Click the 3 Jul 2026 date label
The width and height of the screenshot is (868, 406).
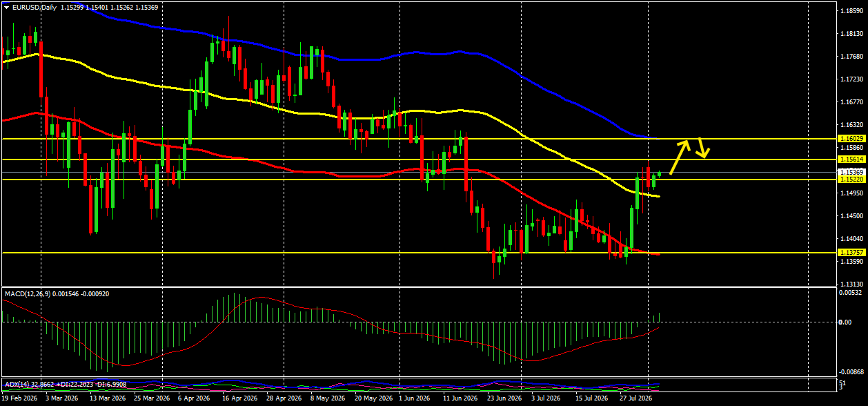(546, 398)
